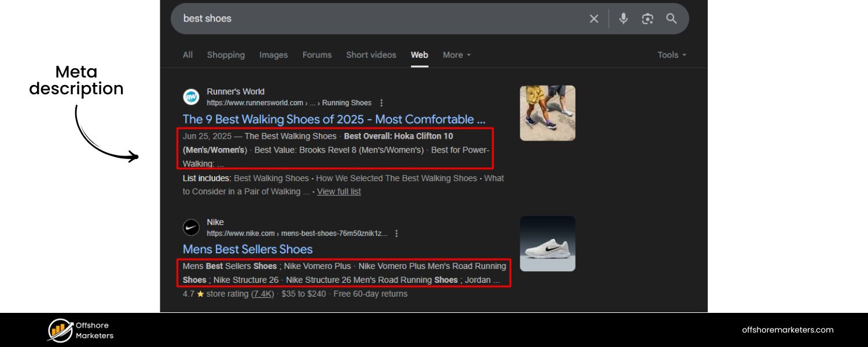Viewport: 868px width, 347px height.
Task: Open three-dot menu for Nike result
Action: [x=396, y=234]
